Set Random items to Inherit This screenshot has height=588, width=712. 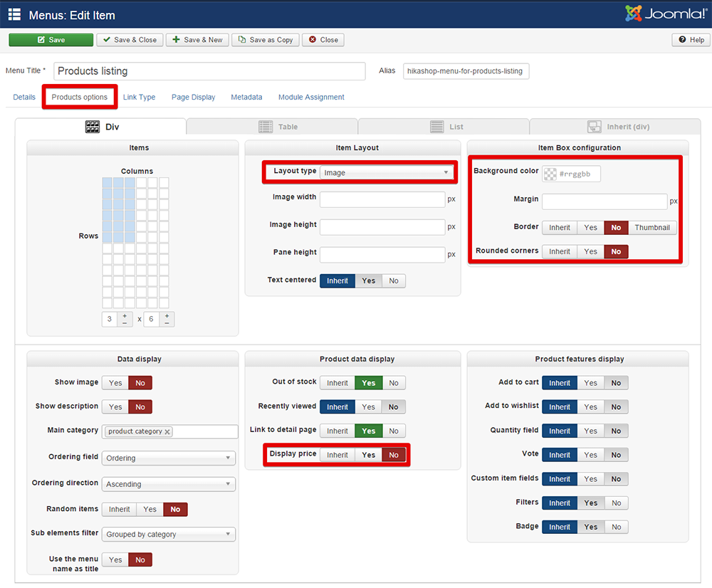[x=119, y=510]
